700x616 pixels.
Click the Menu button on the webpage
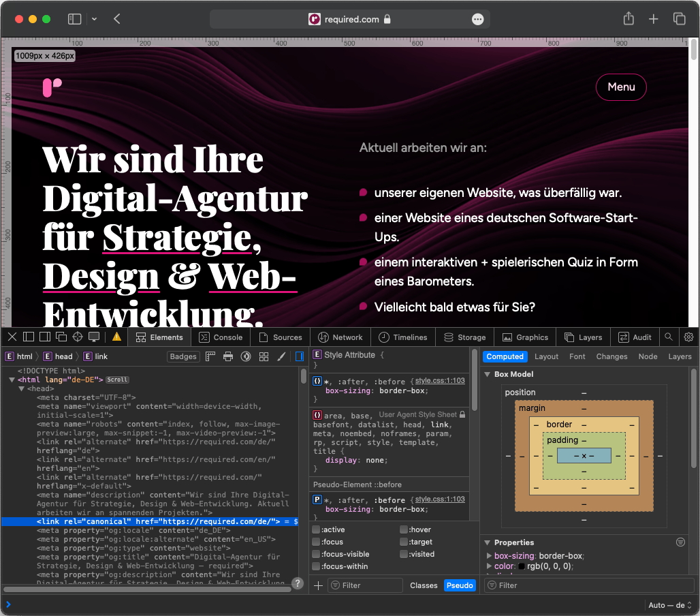[620, 87]
